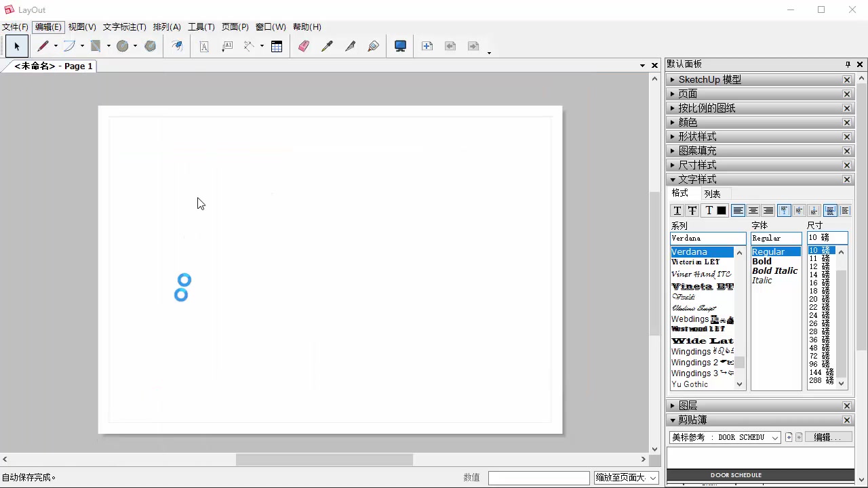Select the Style eyedropper tool
The width and height of the screenshot is (868, 488).
coord(327,46)
